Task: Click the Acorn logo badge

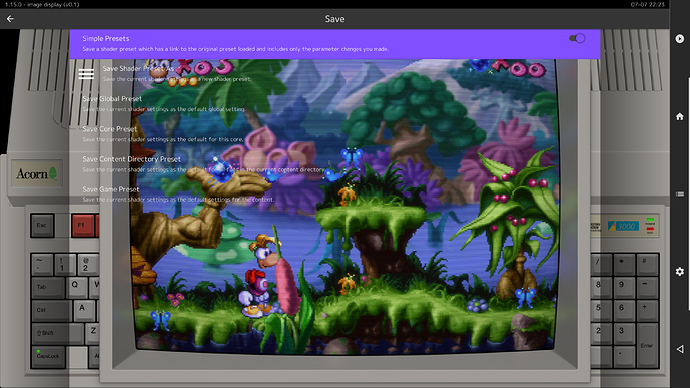Action: coord(37,173)
